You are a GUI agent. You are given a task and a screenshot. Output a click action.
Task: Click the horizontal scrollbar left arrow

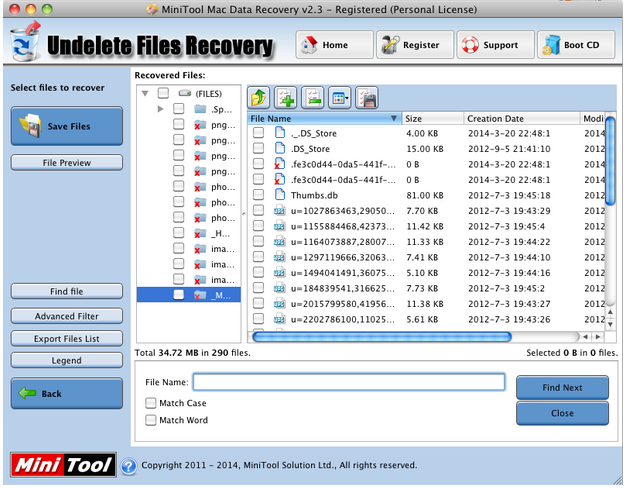(x=585, y=337)
